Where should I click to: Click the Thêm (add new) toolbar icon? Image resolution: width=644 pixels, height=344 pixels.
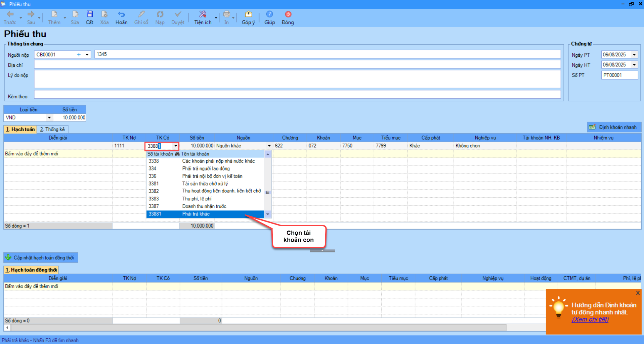[x=54, y=14]
